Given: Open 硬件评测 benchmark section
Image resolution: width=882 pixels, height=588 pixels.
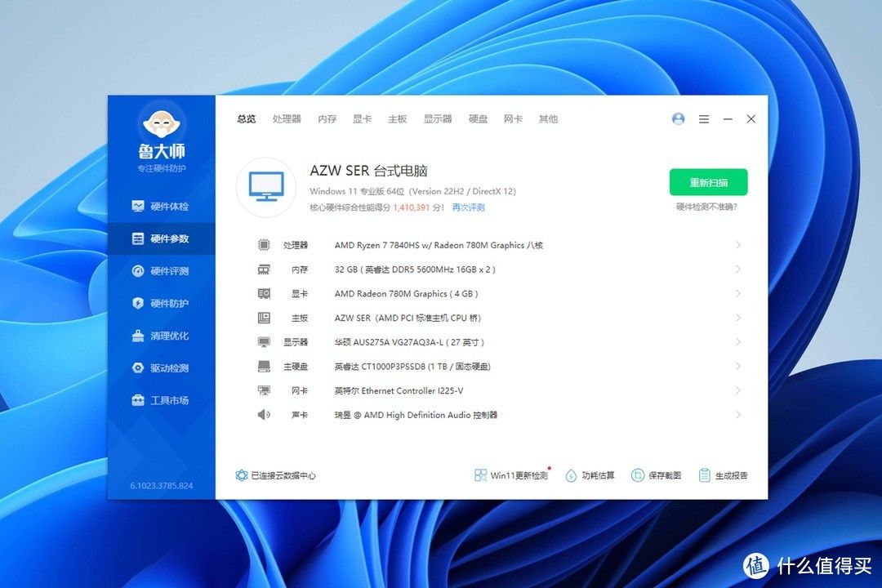Looking at the screenshot, I should pyautogui.click(x=161, y=271).
